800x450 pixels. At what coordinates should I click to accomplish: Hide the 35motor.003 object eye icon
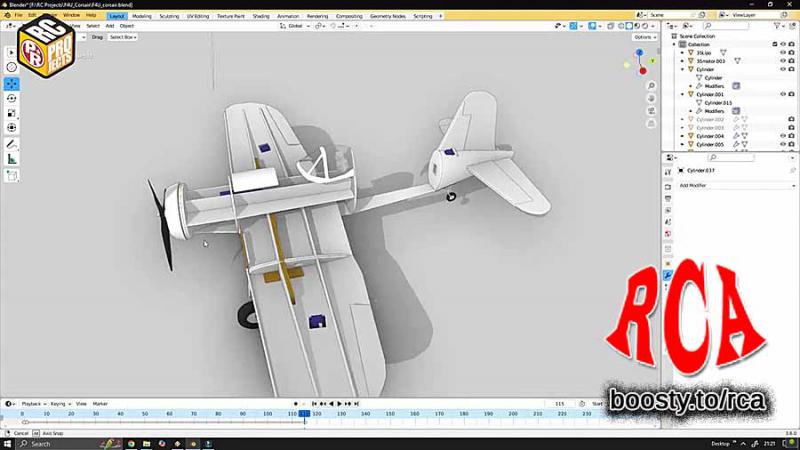pos(783,61)
